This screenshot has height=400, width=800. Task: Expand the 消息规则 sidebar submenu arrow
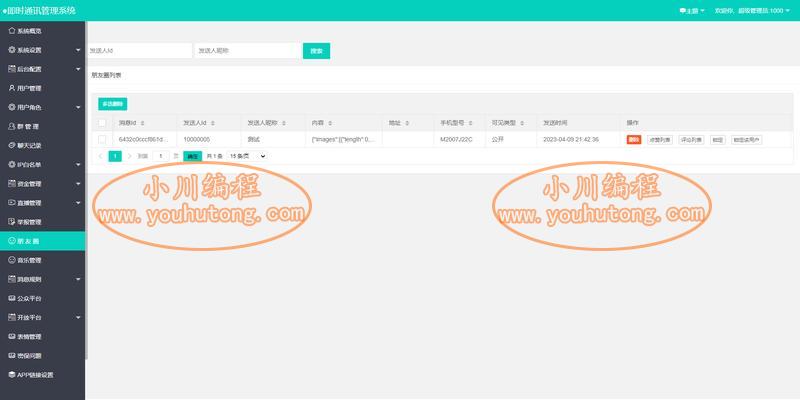tap(78, 279)
